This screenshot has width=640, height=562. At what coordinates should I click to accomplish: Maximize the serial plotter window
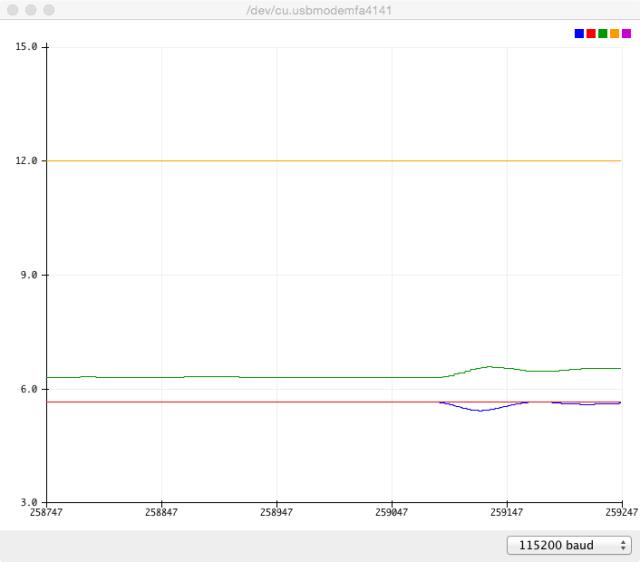point(49,10)
